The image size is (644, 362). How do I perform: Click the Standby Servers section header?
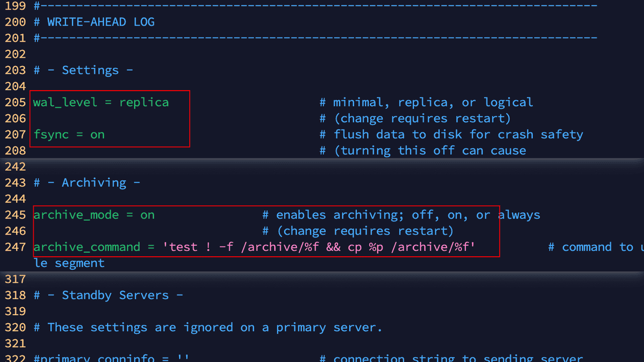109,295
